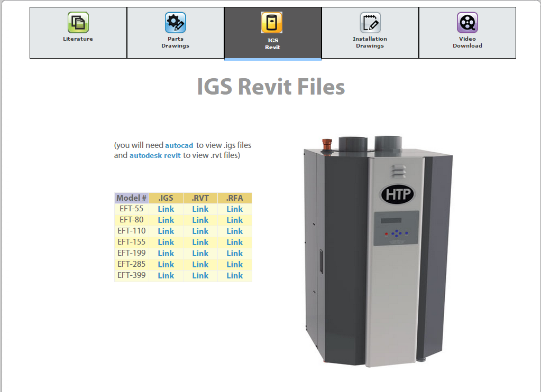This screenshot has width=541, height=392.
Task: Open the autodesk revit hyperlink
Action: pyautogui.click(x=154, y=155)
